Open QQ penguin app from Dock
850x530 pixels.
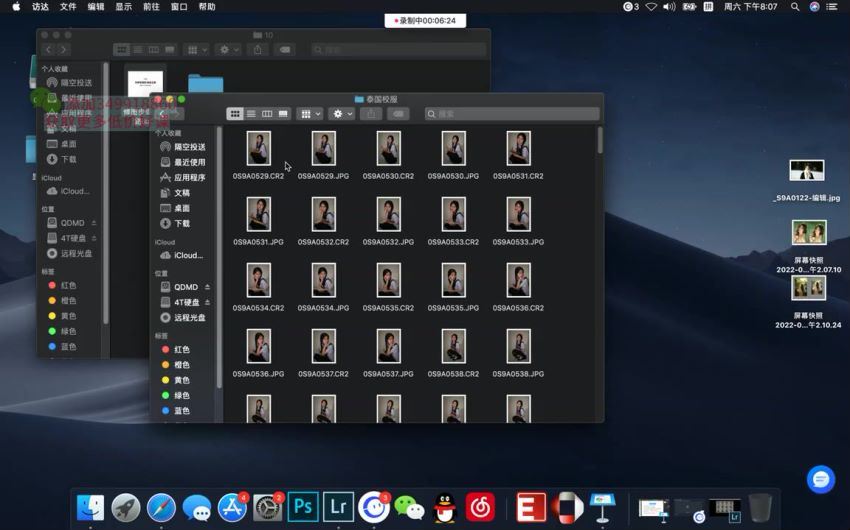tap(445, 507)
